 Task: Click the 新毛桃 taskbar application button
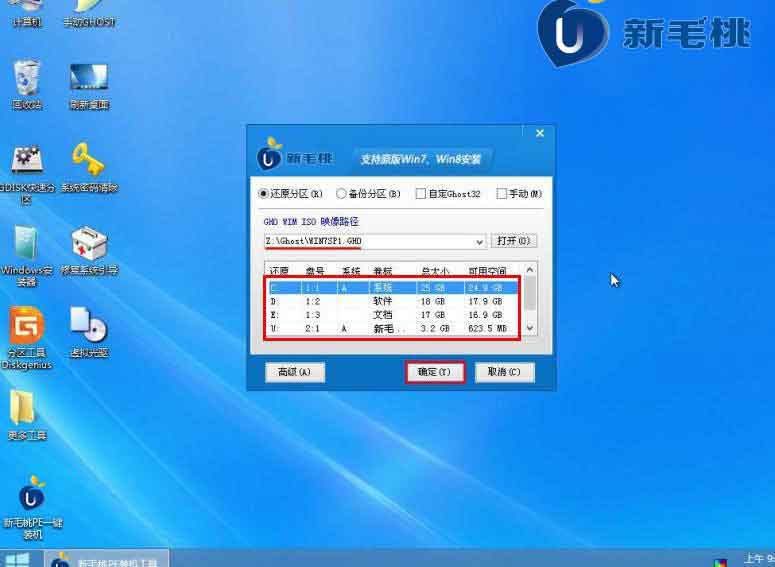point(106,559)
